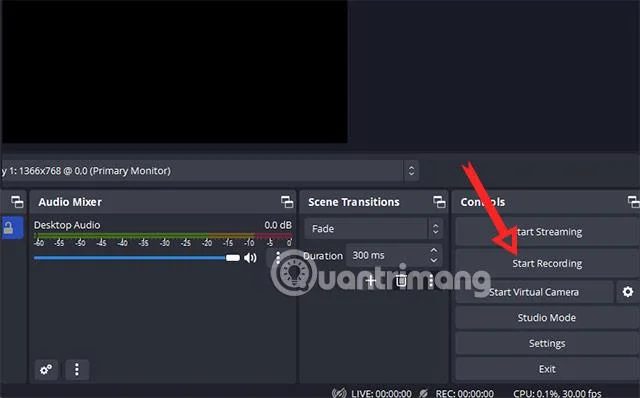Open the Fade transition dropdown
Viewport: 640px width, 398px height.
tap(373, 229)
